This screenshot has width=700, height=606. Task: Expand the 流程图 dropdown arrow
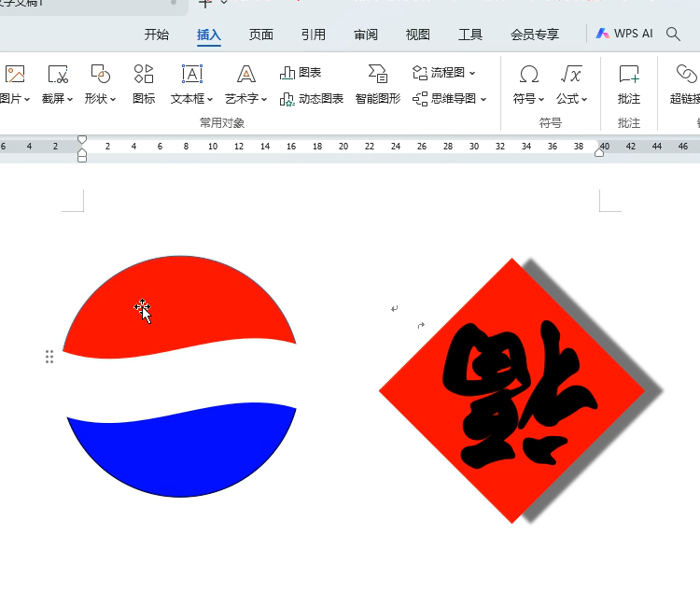pyautogui.click(x=472, y=73)
